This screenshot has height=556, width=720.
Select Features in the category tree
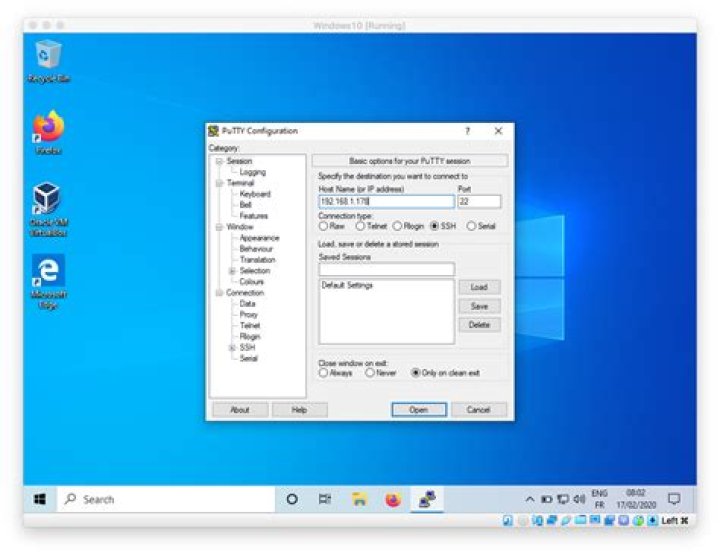(253, 216)
